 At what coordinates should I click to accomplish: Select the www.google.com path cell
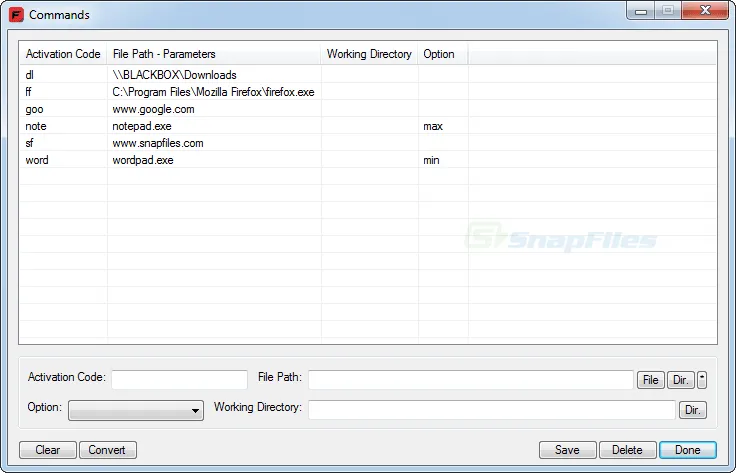coord(153,109)
